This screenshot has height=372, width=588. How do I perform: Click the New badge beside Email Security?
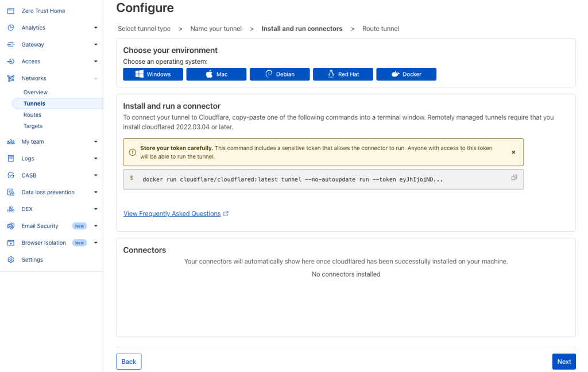79,226
